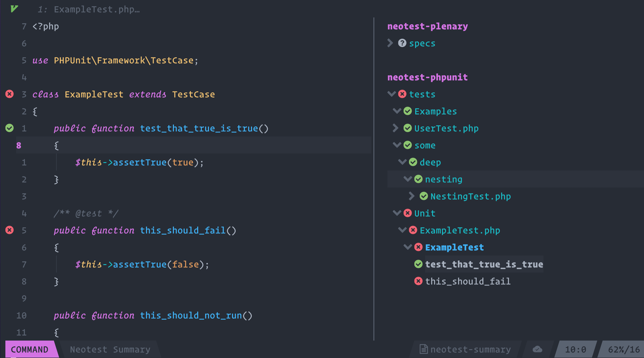Click the <?php opening tag
This screenshot has height=358, width=644.
(x=45, y=26)
